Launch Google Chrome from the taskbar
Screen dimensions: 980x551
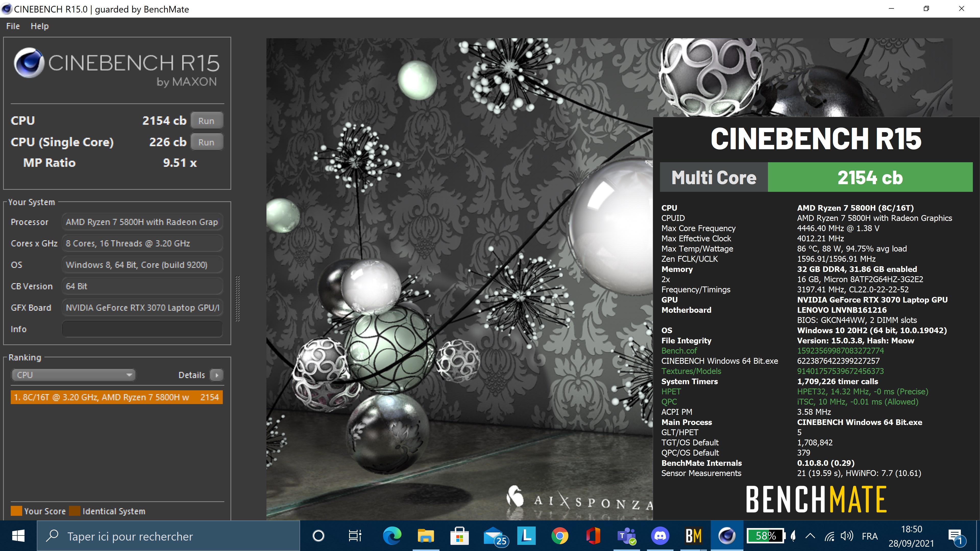560,536
